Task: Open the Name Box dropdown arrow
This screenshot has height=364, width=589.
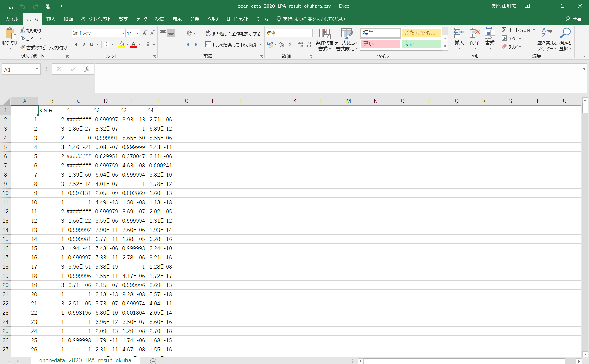Action: point(37,69)
